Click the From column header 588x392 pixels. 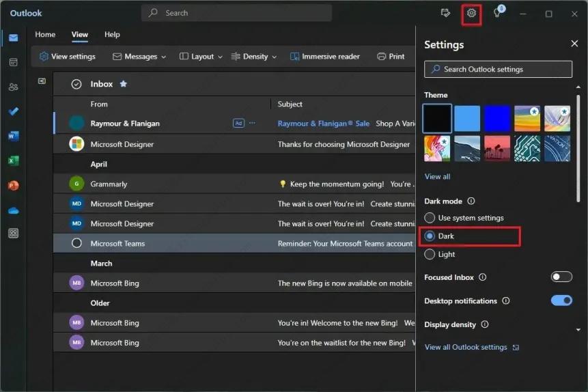coord(99,104)
